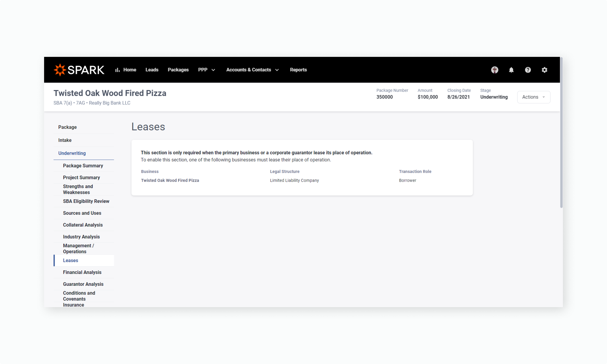Image resolution: width=607 pixels, height=364 pixels.
Task: Expand the PPP dropdown menu
Action: (207, 70)
